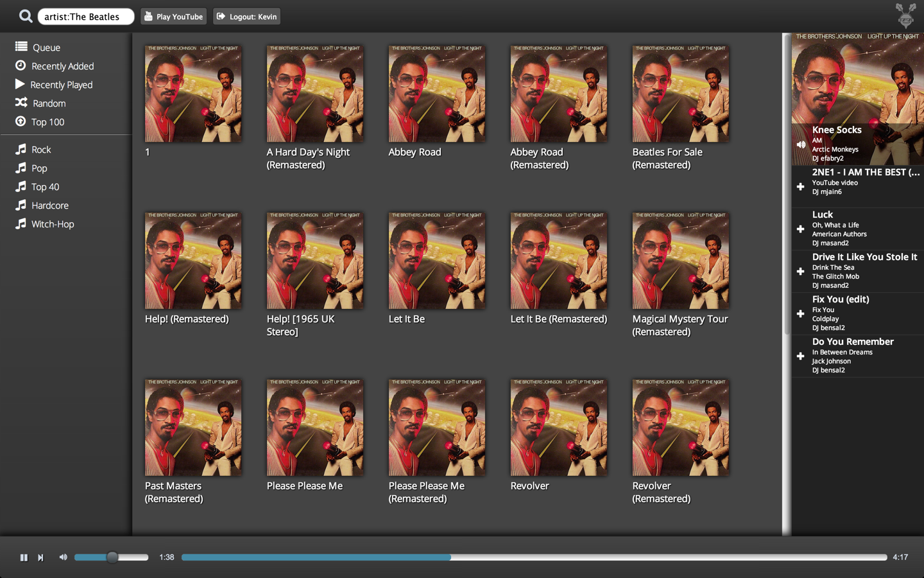Click the Top 100 arrow icon
The width and height of the screenshot is (924, 578).
(x=21, y=121)
